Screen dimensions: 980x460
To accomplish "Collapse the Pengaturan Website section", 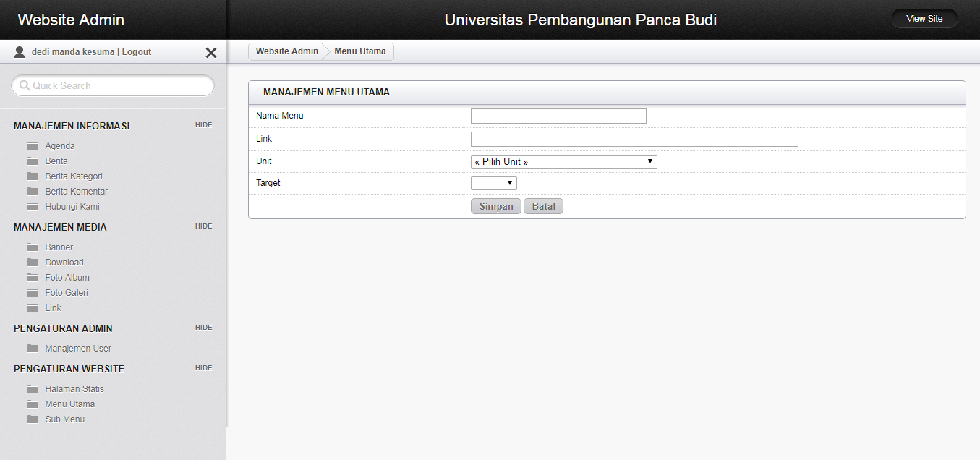I will (203, 368).
